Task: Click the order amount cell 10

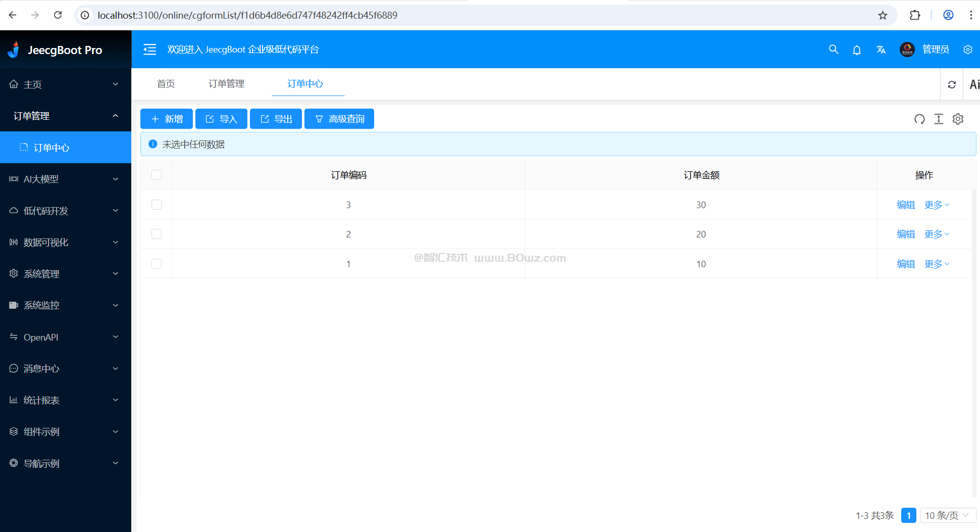Action: point(701,264)
